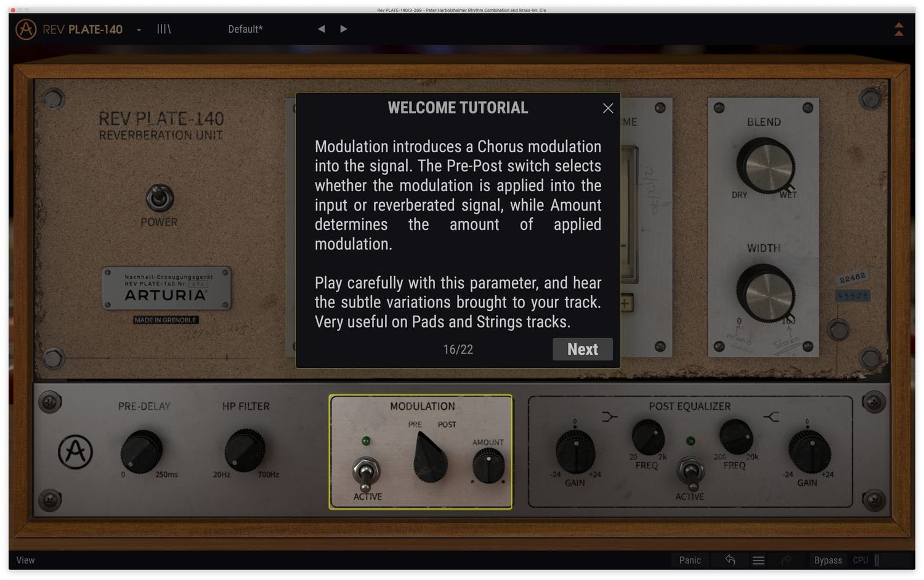Close the Welcome Tutorial dialog
924x580 pixels.
click(x=608, y=108)
